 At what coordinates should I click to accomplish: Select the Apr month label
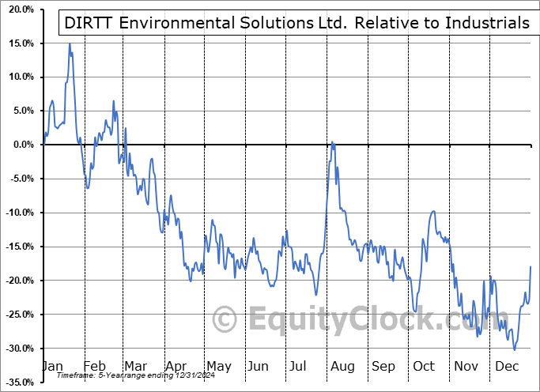click(x=176, y=367)
